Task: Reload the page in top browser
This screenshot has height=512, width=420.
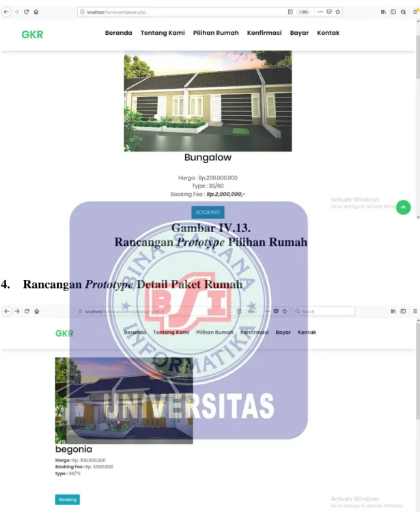Action: pos(27,12)
